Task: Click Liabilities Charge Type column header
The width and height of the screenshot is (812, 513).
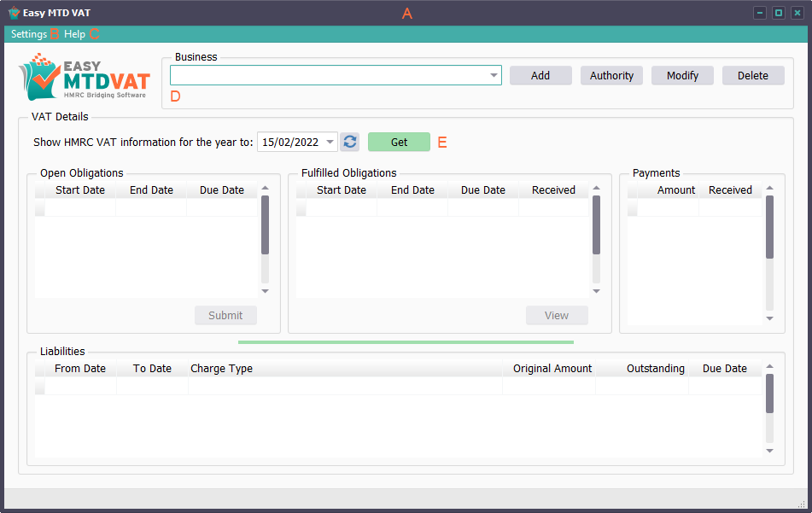Action: [x=346, y=369]
